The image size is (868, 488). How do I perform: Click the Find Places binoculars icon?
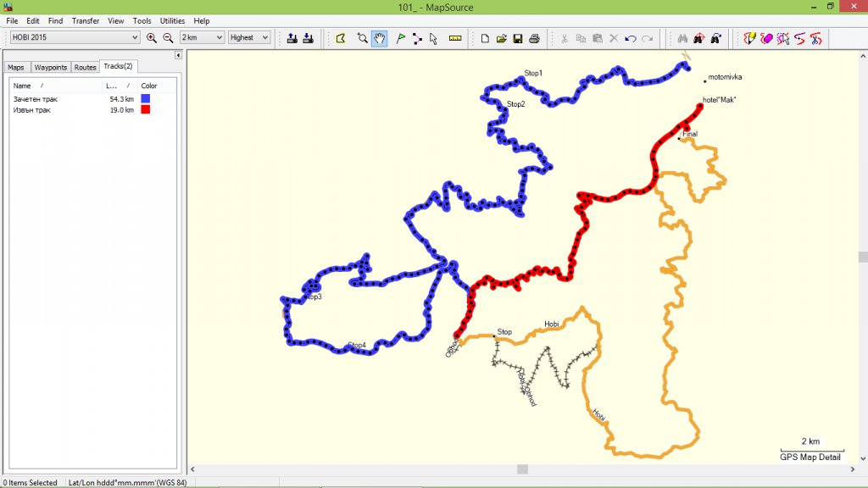pos(682,38)
